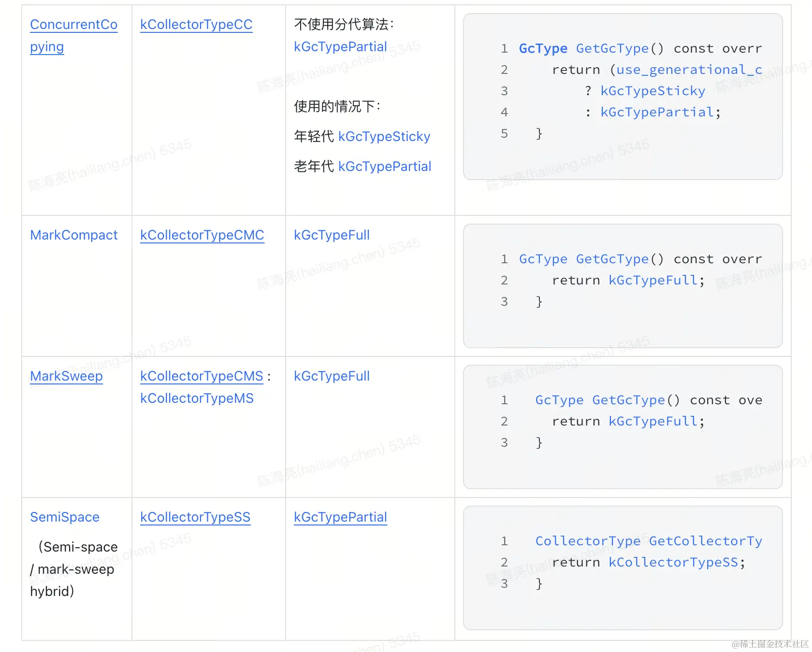Click code line '? kGcTypeSticky'
The image size is (812, 652).
pos(645,91)
